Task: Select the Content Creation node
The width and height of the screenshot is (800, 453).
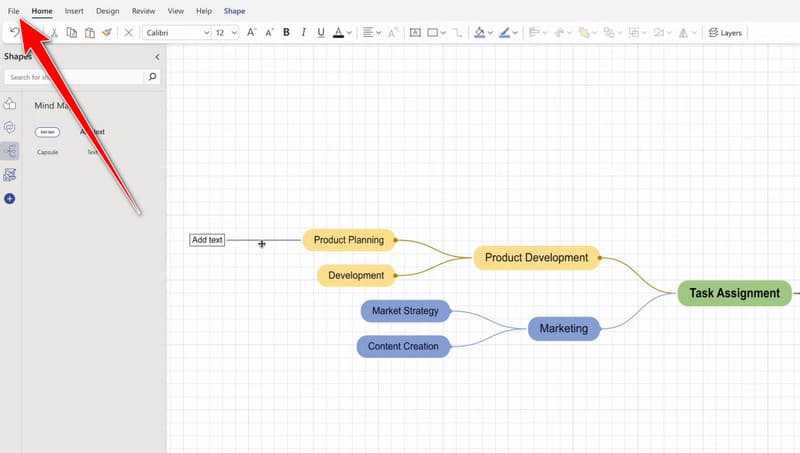Action: [x=404, y=346]
